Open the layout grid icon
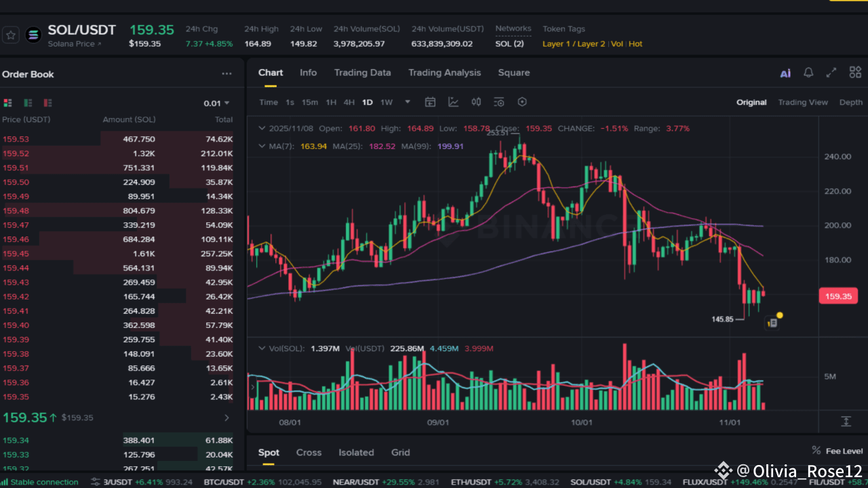 [855, 73]
